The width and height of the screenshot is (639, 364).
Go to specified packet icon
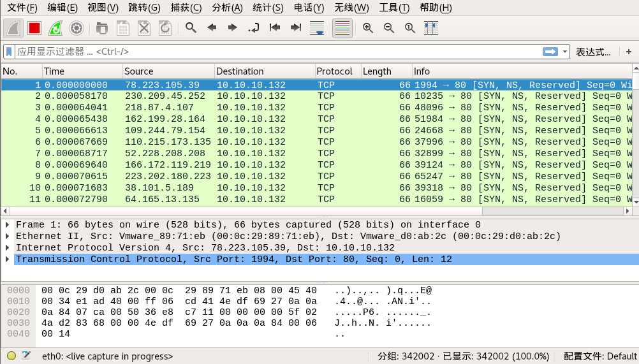point(253,27)
